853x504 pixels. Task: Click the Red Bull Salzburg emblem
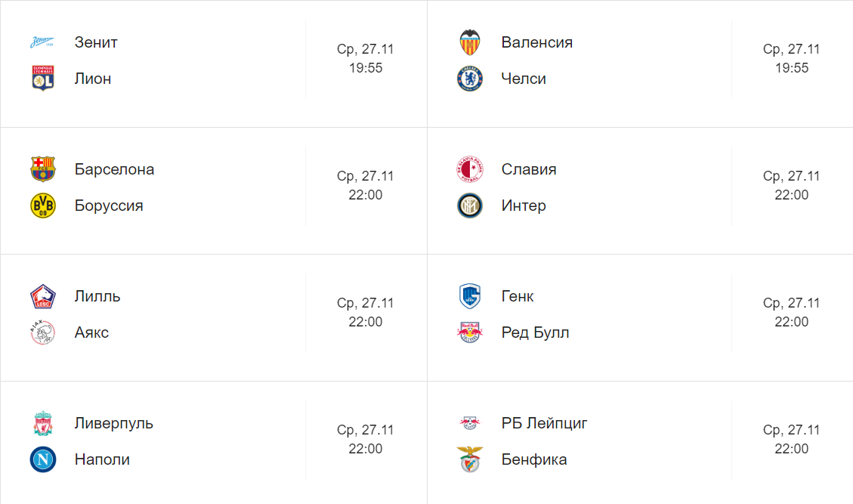click(469, 332)
